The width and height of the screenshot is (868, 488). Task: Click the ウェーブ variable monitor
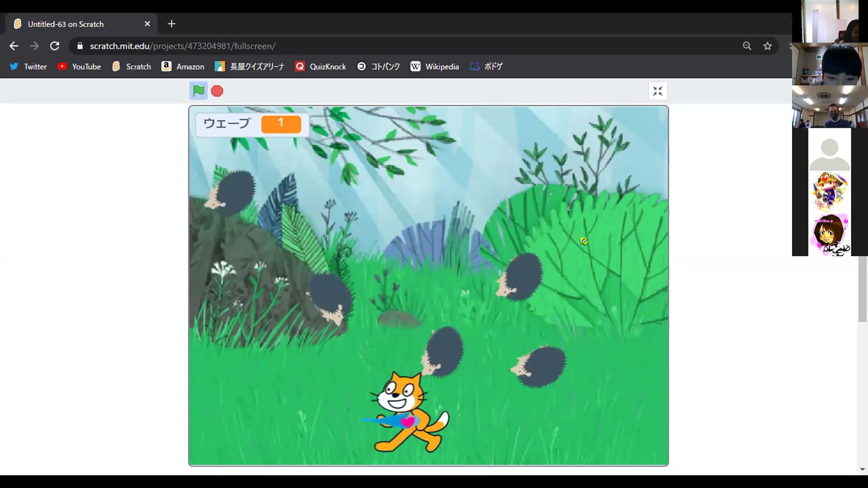coord(252,125)
